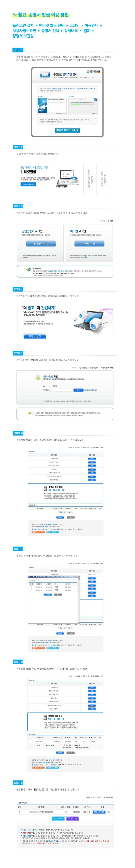Click the speaker icon in the STEP 5 notice
Screen dimensions: 135x868
click(x=30, y=413)
